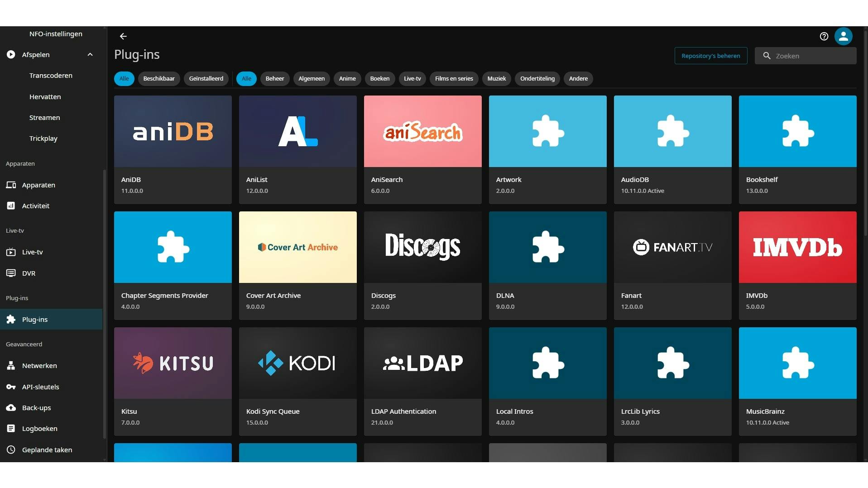Screen dimensions: 868x488
Task: Click the sidebar vertical scrollbar
Action: 105,303
